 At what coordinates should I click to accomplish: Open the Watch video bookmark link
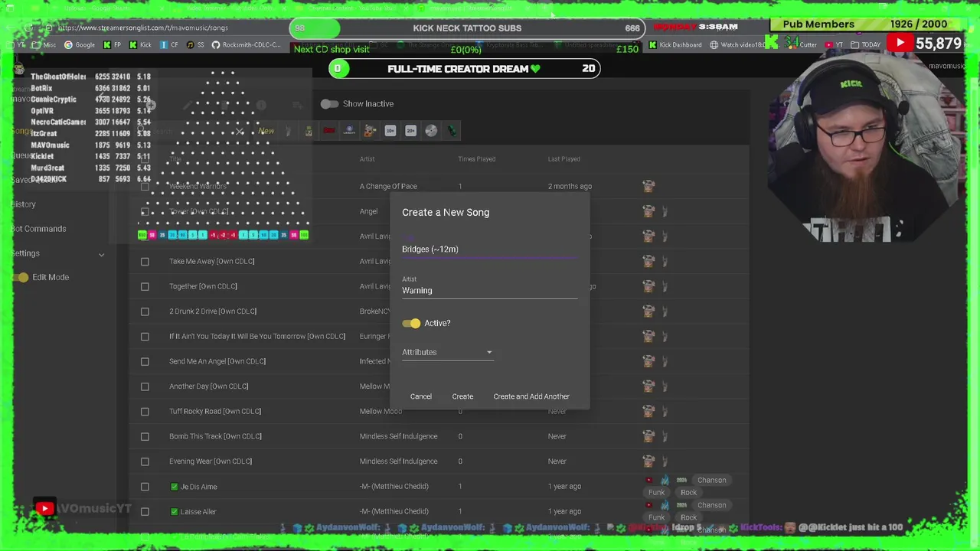click(x=737, y=45)
